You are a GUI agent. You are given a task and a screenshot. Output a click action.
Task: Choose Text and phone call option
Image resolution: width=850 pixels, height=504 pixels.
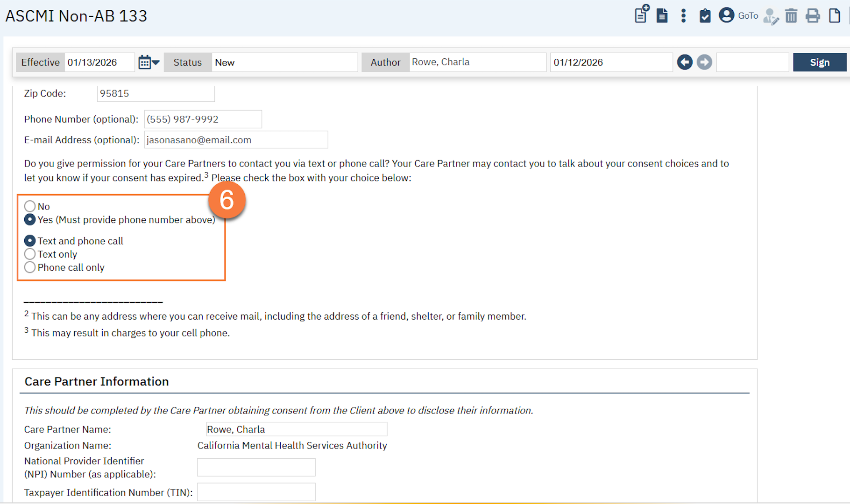tap(30, 241)
